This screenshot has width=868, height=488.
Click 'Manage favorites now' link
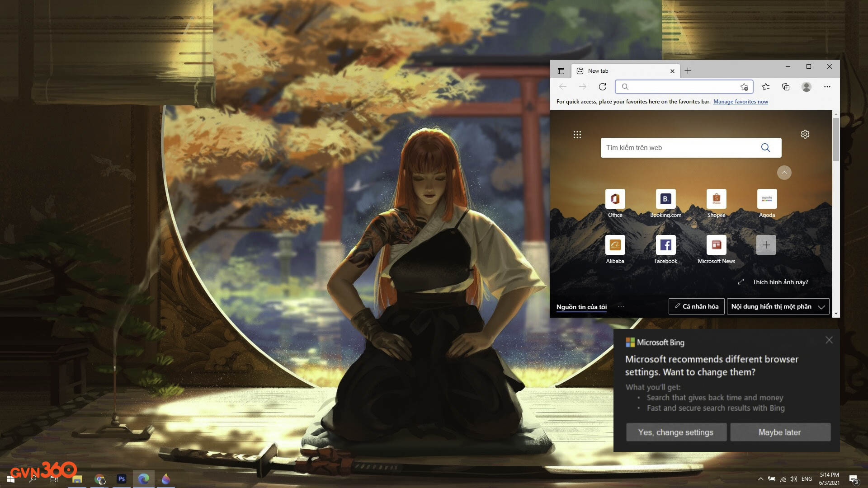click(741, 102)
